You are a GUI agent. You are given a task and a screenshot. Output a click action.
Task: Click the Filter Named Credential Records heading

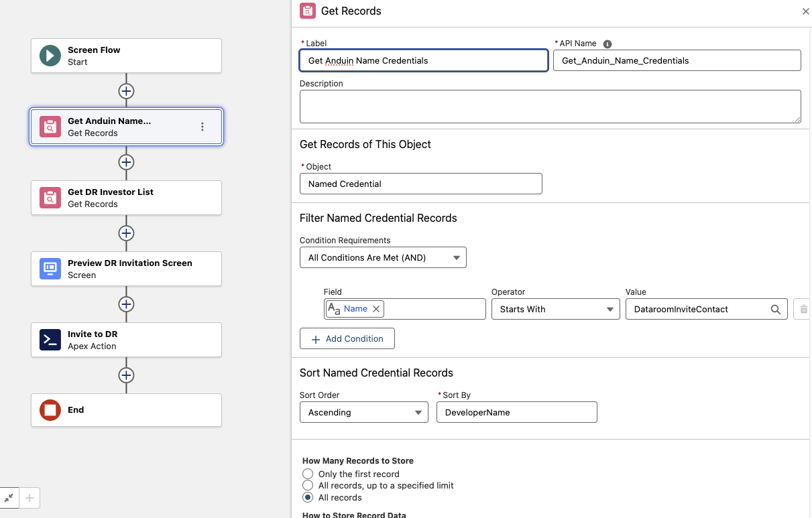(x=378, y=218)
